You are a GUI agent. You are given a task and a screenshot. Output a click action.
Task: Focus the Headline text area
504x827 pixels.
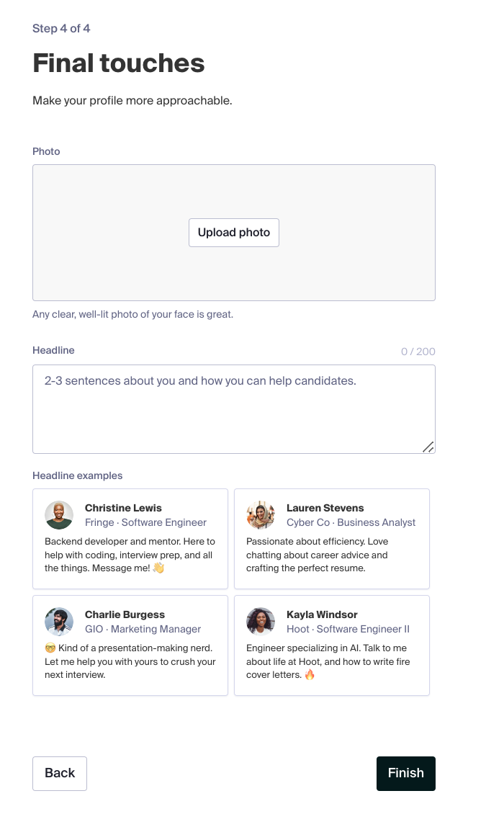click(x=233, y=408)
